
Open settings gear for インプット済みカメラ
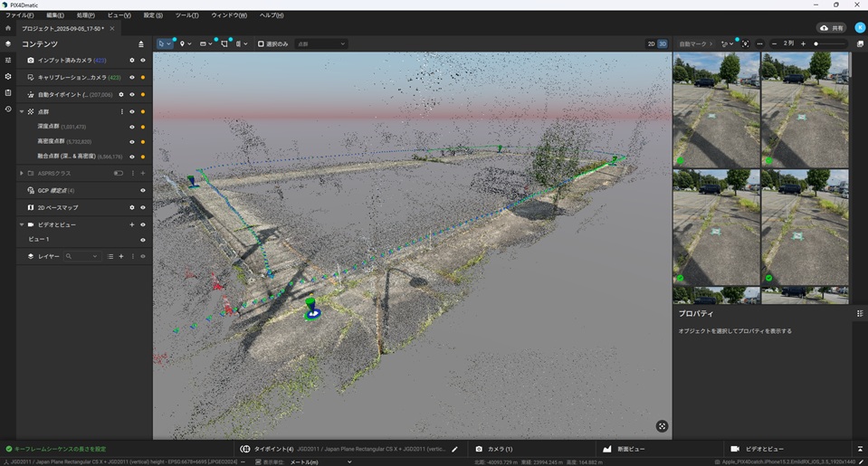click(x=132, y=61)
